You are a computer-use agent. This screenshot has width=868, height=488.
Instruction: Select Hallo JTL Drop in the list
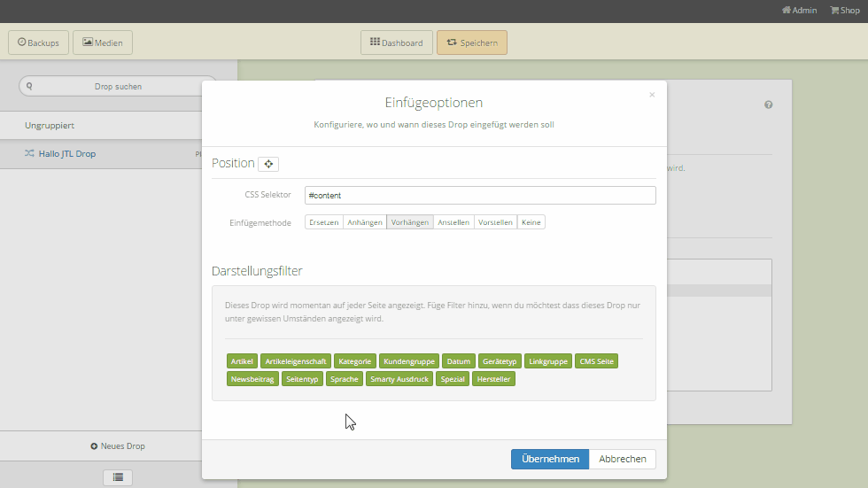click(x=67, y=154)
